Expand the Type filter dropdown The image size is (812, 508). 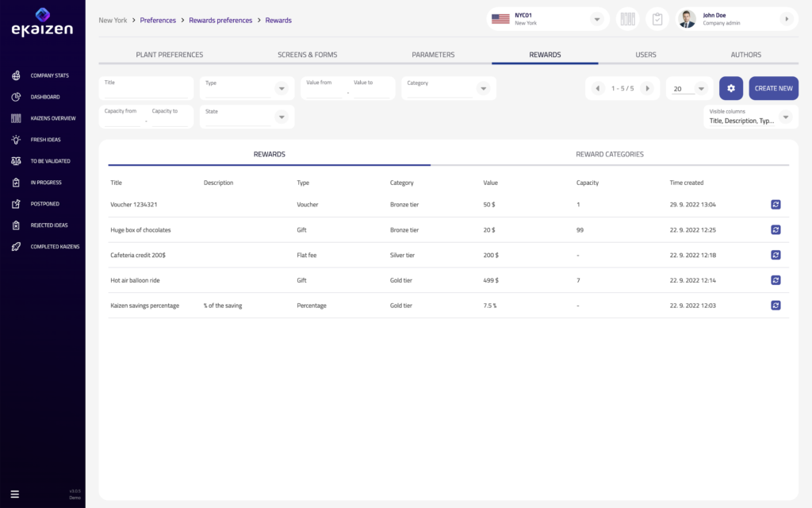[281, 89]
